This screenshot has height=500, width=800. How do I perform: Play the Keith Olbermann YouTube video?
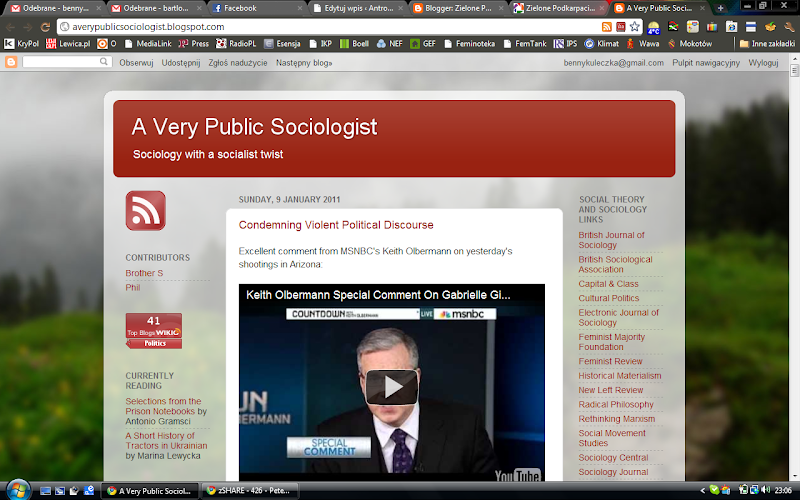[x=391, y=387]
